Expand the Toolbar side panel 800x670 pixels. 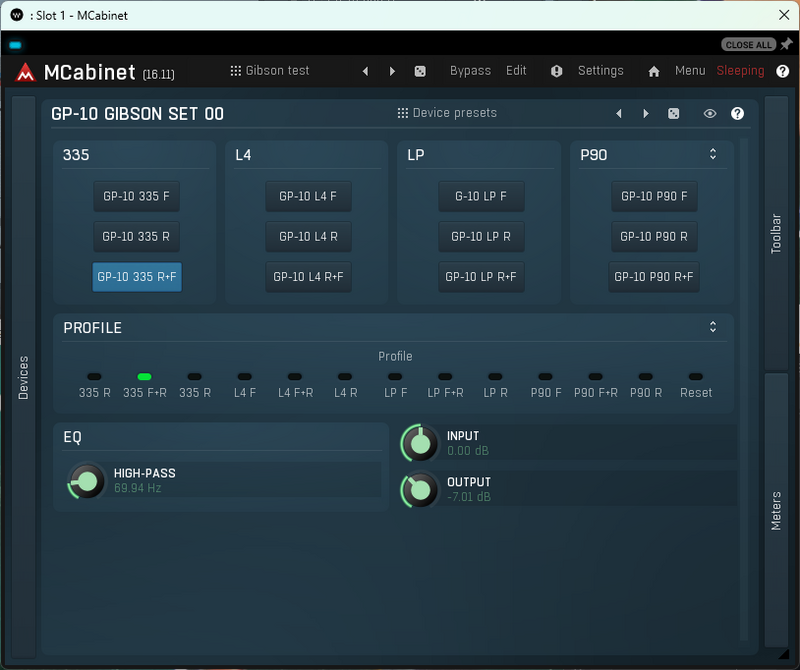(776, 233)
